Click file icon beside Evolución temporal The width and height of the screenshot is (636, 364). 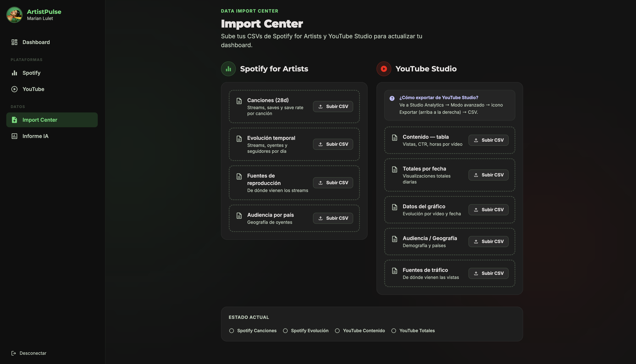click(239, 139)
